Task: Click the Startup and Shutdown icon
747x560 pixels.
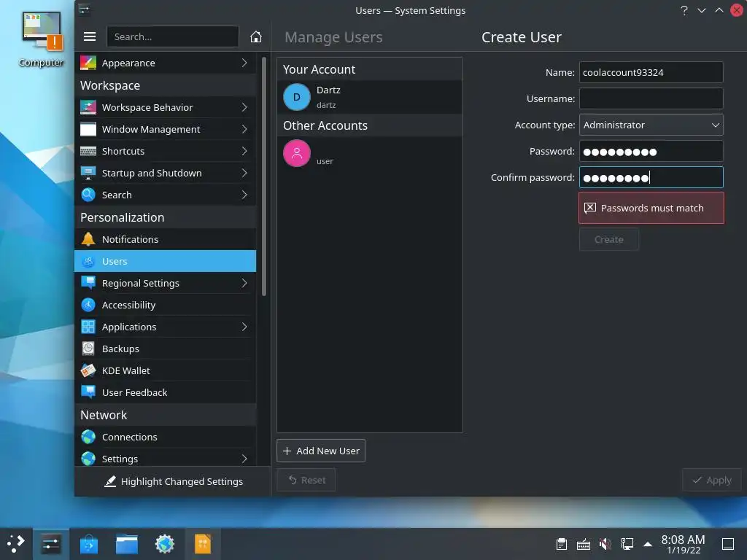Action: click(88, 173)
